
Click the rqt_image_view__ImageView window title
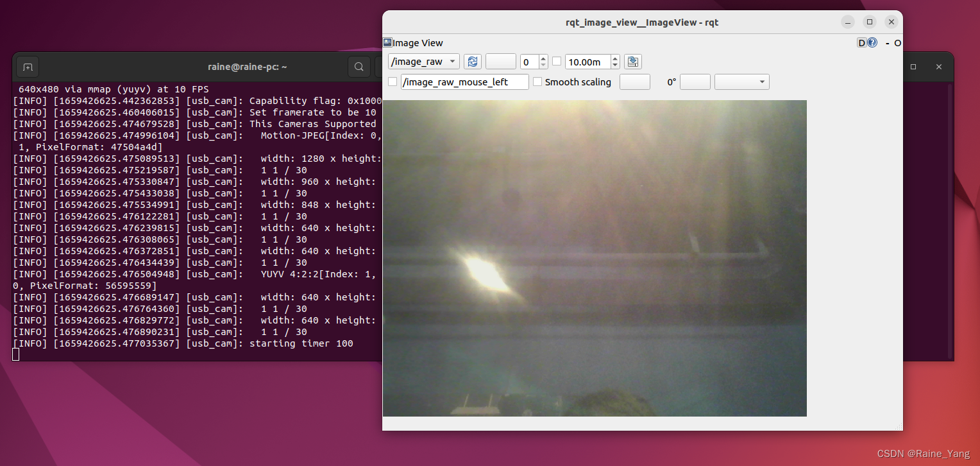pyautogui.click(x=641, y=22)
